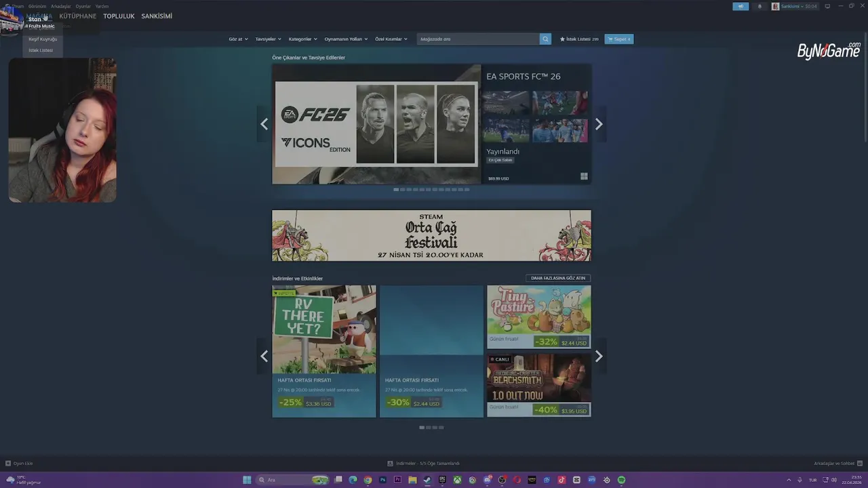Click the Windows taskbar search box
Viewport: 868px width, 488px height.
tap(292, 480)
